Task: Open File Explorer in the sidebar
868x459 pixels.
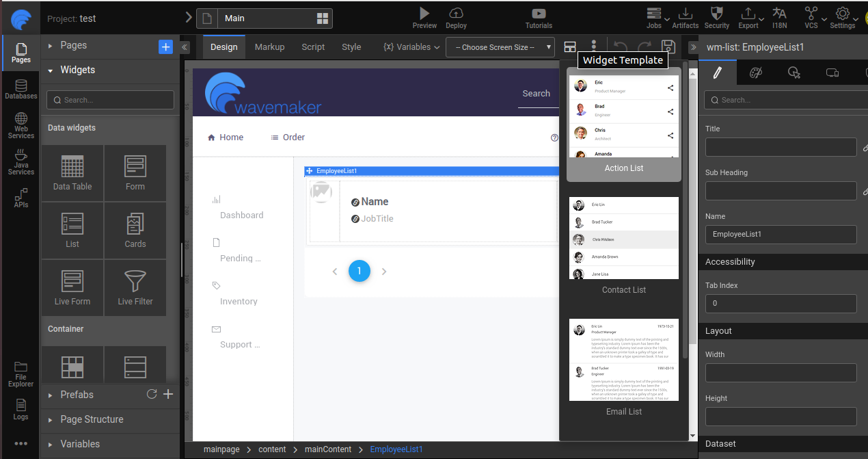Action: [21, 374]
